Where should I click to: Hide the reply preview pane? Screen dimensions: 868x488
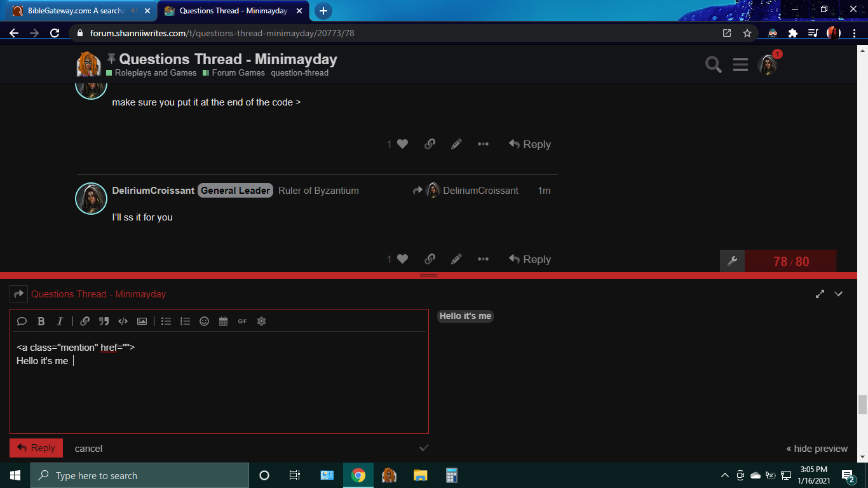pyautogui.click(x=817, y=449)
